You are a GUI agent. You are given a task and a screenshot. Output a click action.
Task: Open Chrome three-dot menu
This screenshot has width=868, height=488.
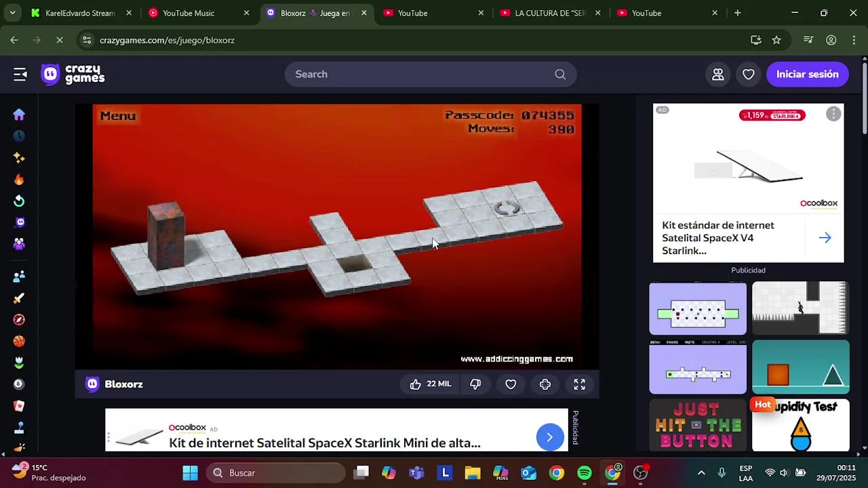[853, 40]
